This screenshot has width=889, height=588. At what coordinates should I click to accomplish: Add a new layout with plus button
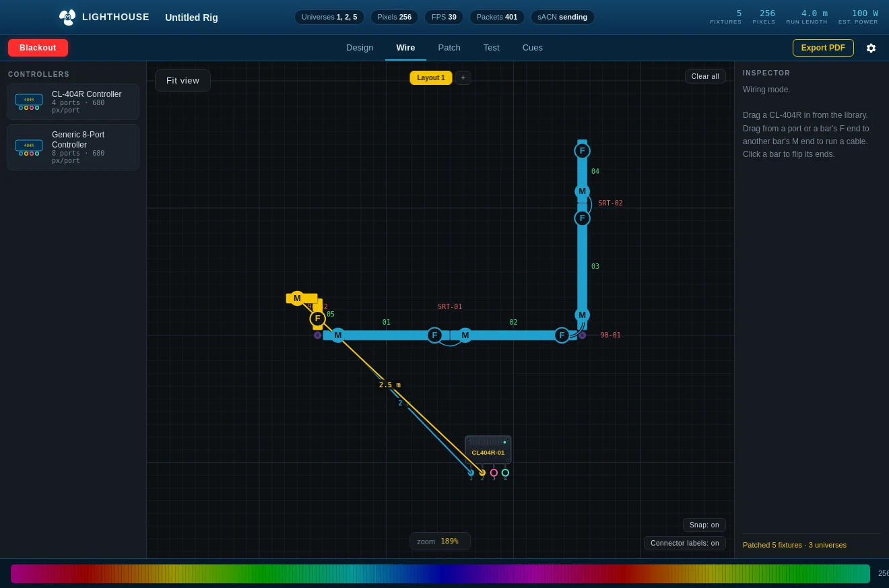tap(463, 78)
